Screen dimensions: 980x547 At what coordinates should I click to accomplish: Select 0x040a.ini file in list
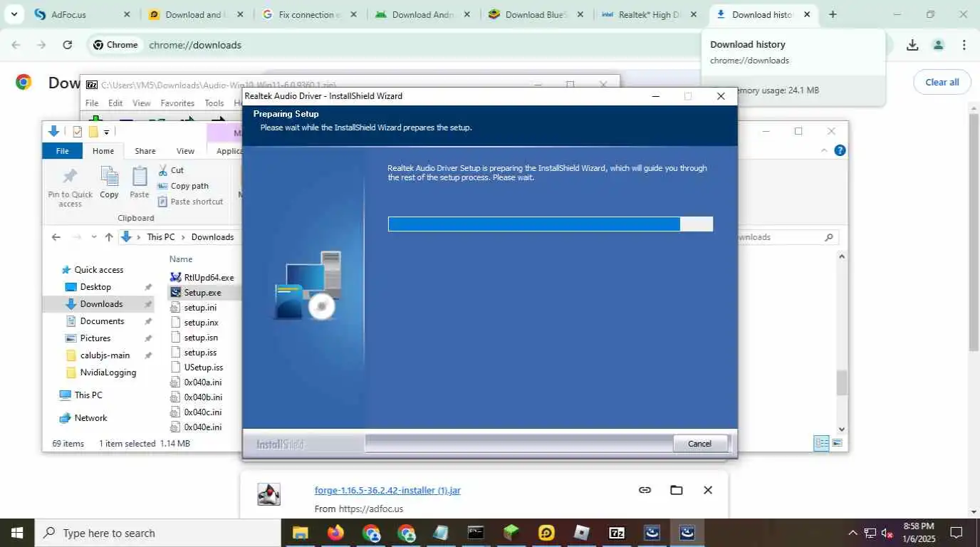203,382
